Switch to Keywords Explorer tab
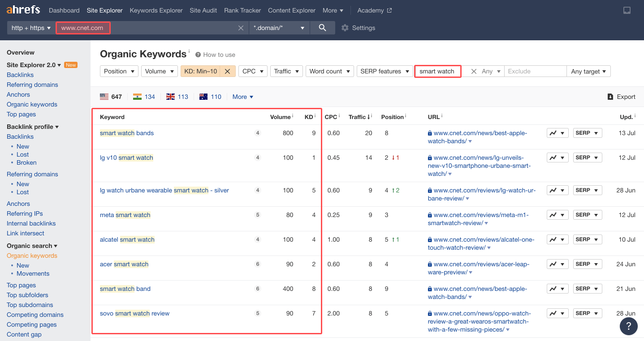 [x=156, y=10]
